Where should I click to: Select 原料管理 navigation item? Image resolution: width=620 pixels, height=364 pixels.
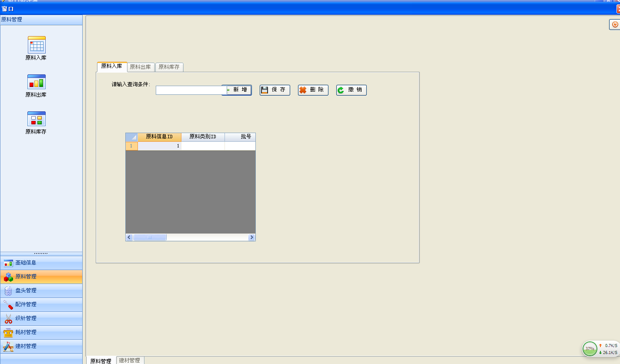tap(41, 277)
